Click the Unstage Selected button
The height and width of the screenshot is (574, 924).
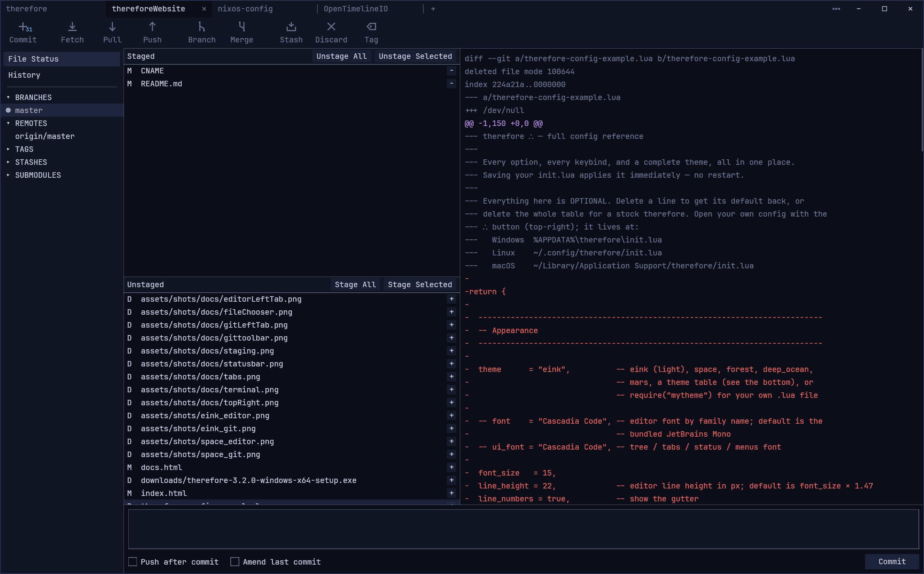(416, 56)
